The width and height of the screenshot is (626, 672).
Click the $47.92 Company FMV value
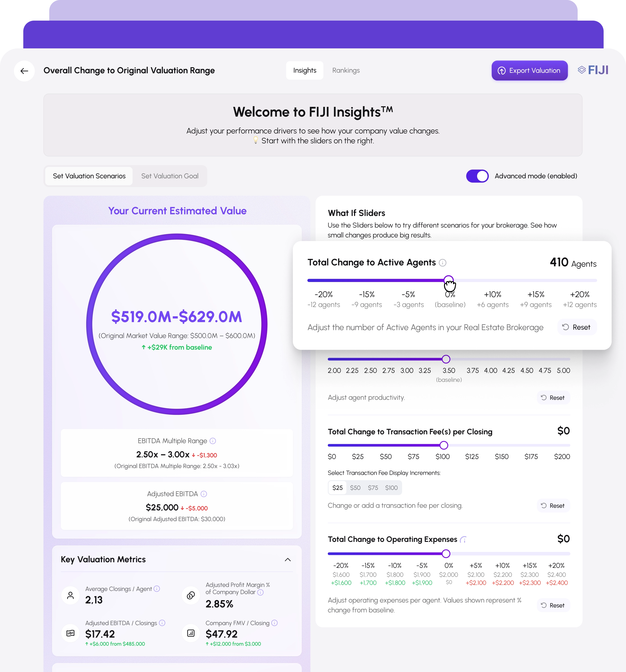click(x=221, y=634)
